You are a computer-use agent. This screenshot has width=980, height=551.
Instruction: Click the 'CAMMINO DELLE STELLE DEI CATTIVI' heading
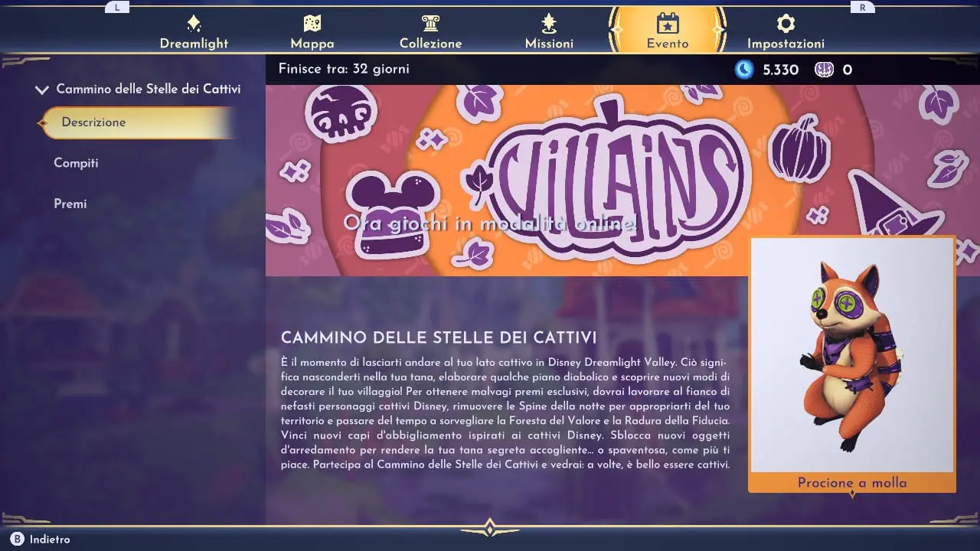click(x=439, y=337)
